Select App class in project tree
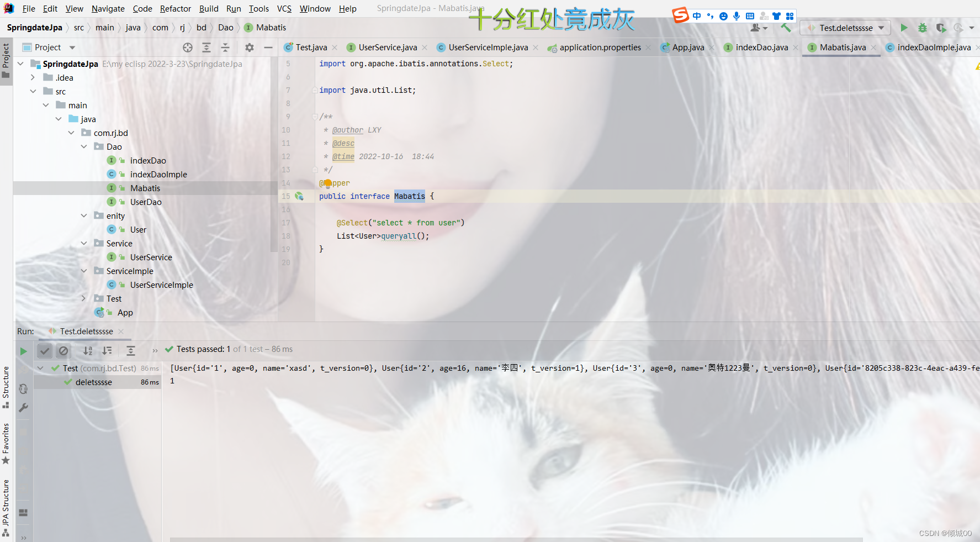The width and height of the screenshot is (980, 542). point(125,312)
